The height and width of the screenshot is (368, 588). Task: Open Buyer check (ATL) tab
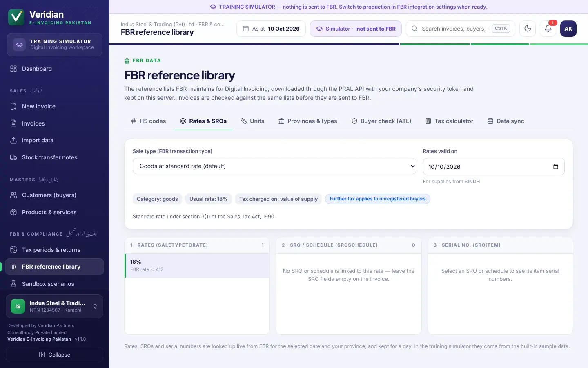381,121
